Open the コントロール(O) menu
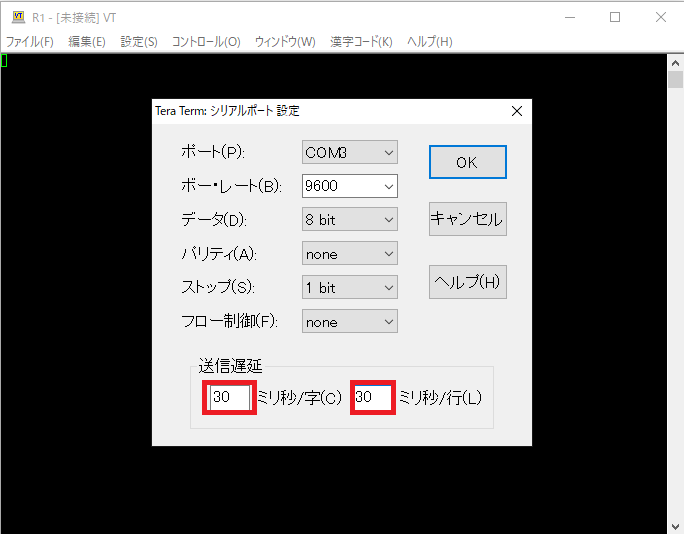 click(x=206, y=42)
